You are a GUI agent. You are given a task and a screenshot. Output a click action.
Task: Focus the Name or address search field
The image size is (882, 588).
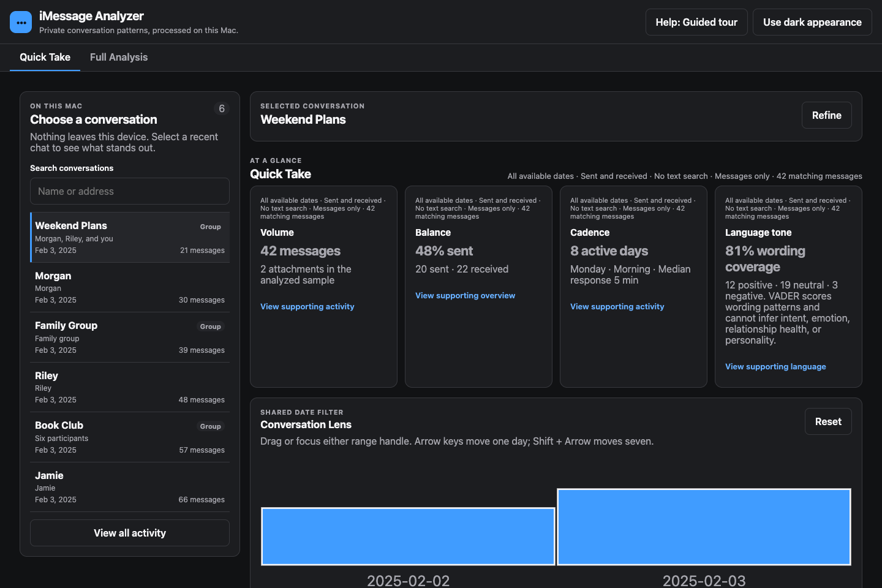click(130, 191)
